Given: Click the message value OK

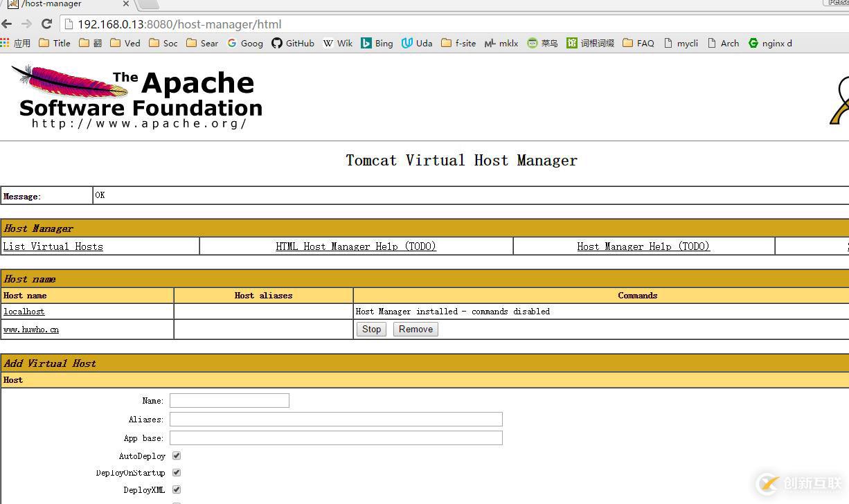Looking at the screenshot, I should (100, 195).
